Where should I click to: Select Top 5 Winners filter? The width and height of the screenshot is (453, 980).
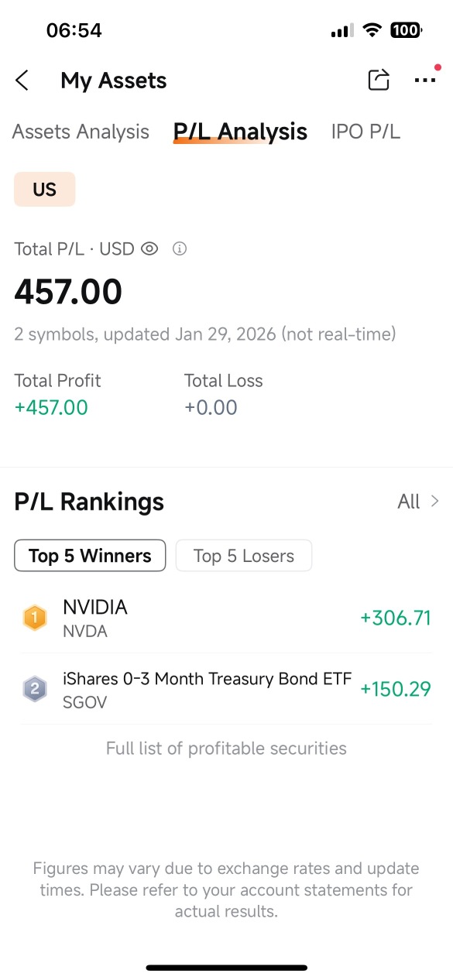[90, 556]
